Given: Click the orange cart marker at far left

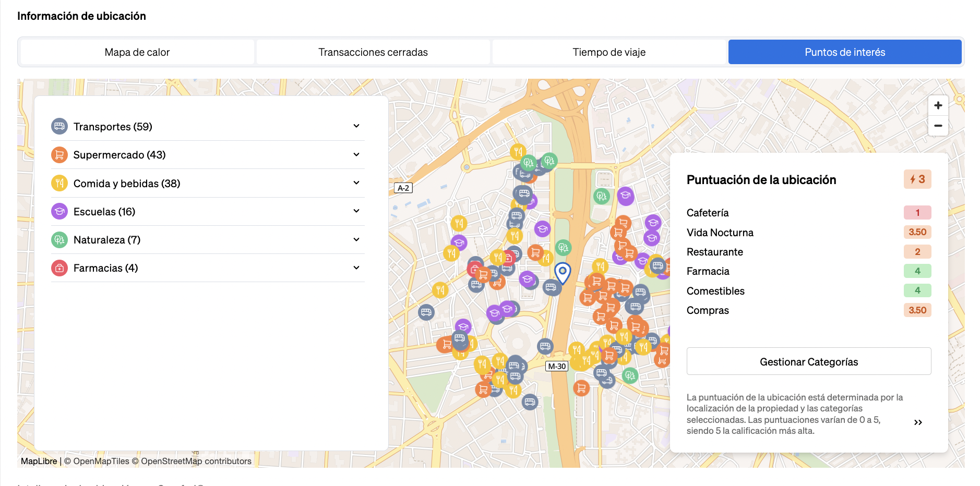Looking at the screenshot, I should pos(446,344).
